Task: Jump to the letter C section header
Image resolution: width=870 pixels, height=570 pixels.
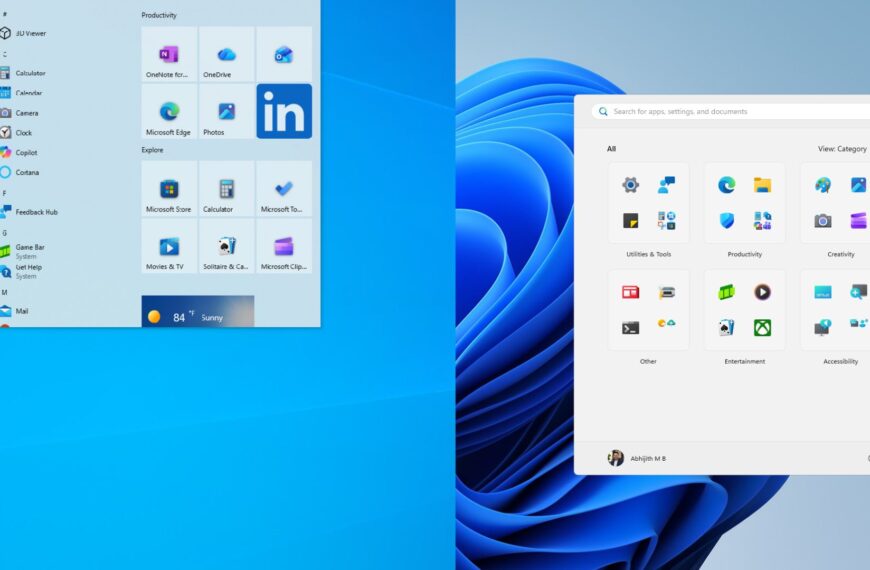Action: (x=4, y=54)
